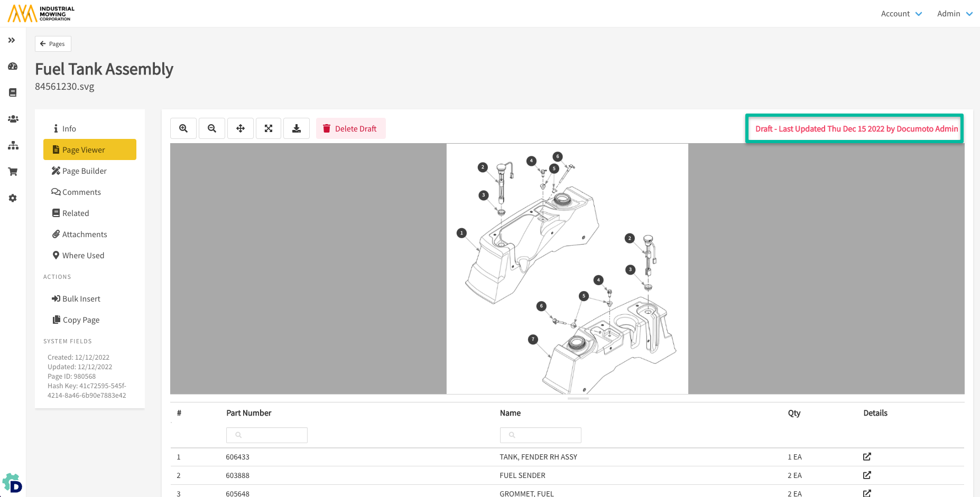Expand the left sidebar navigation
The height and width of the screenshot is (497, 980).
coord(12,40)
